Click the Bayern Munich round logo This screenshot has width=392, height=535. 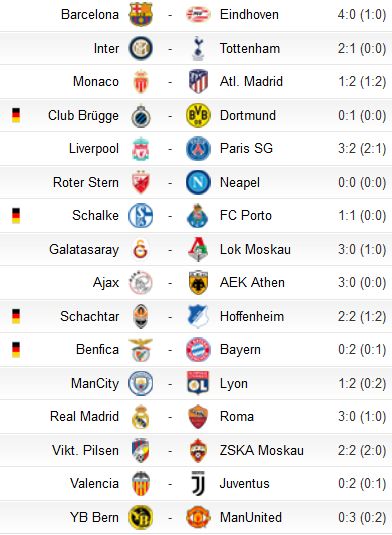point(198,350)
